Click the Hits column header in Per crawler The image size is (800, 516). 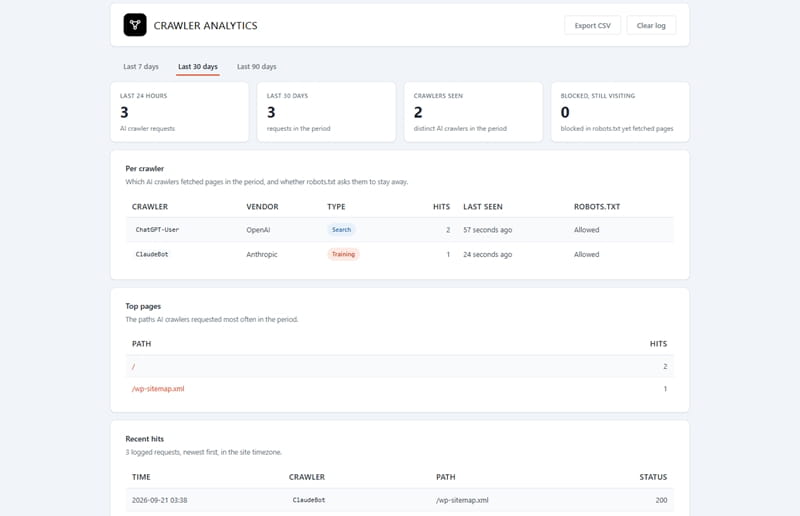coord(441,207)
